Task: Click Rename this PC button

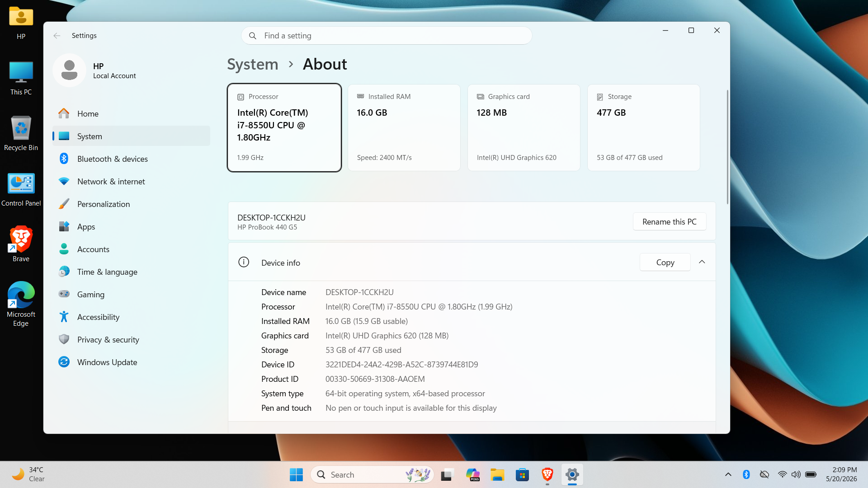Action: click(x=669, y=222)
